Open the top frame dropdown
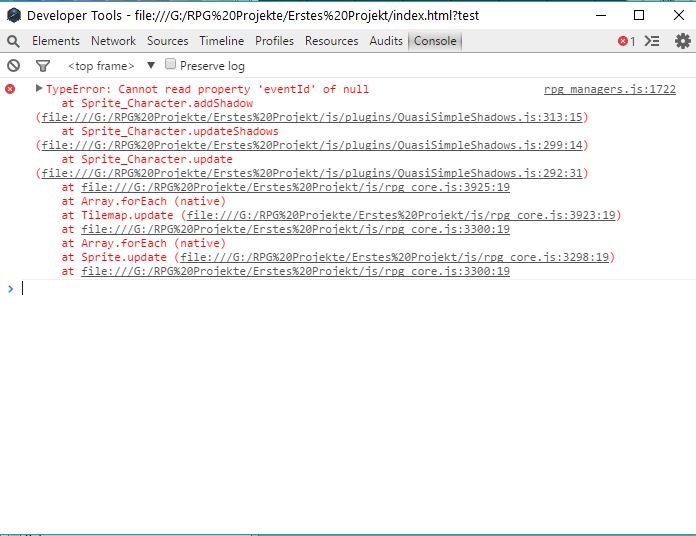The image size is (696, 536). point(111,66)
